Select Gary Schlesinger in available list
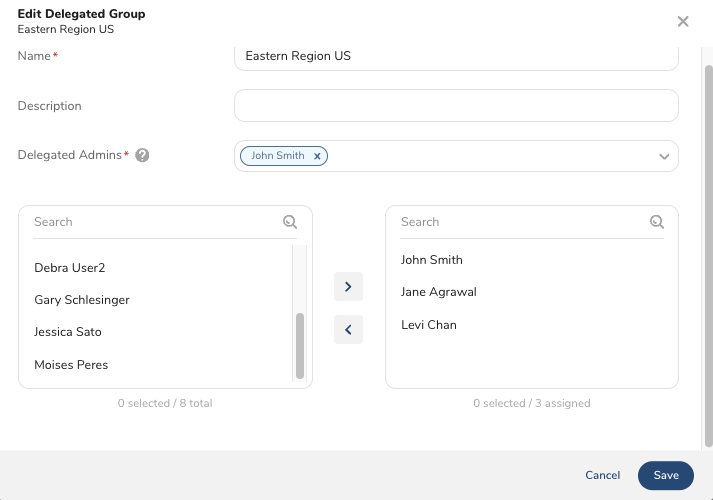The height and width of the screenshot is (500, 713). coord(82,300)
